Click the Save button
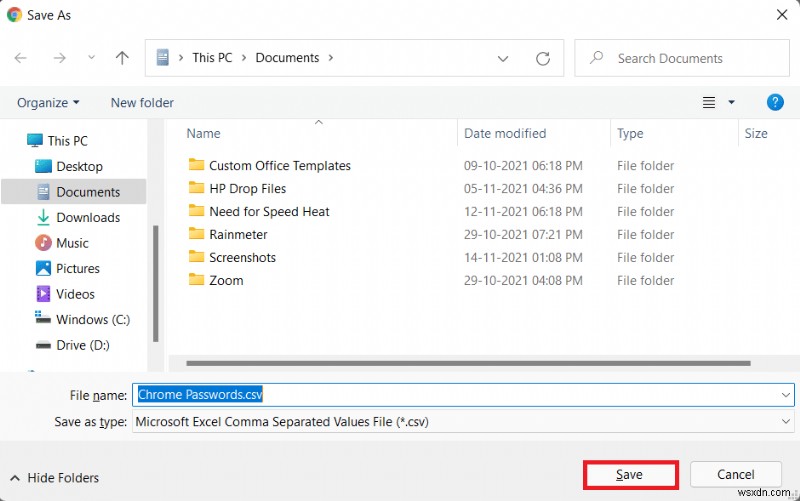 click(x=631, y=475)
